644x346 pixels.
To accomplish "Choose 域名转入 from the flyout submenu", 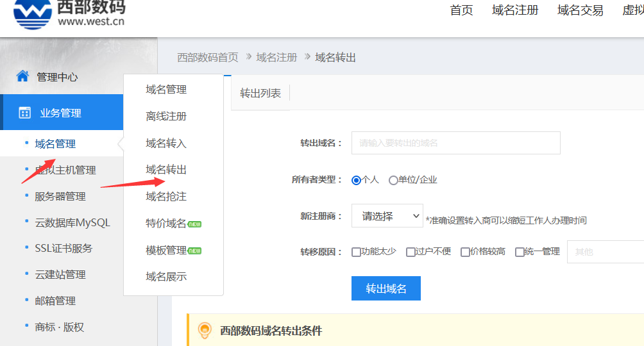I will (x=166, y=143).
